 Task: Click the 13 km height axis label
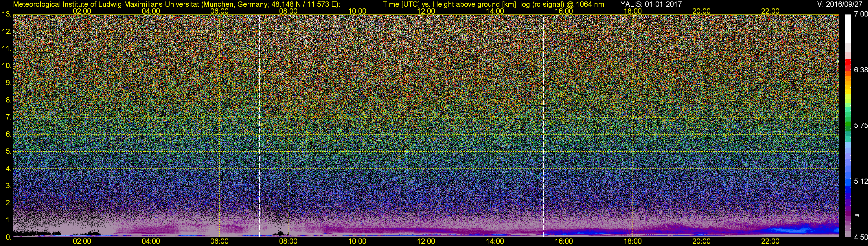(6, 14)
